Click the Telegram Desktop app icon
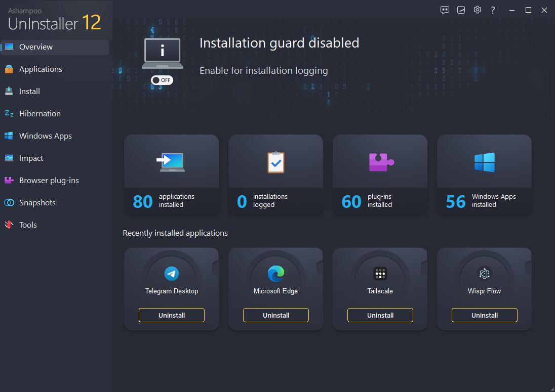555x392 pixels. point(172,274)
